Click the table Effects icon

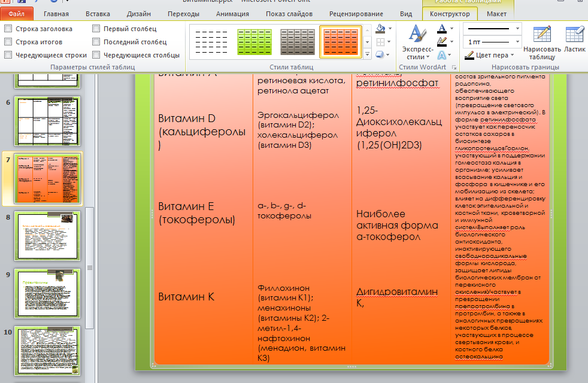click(x=380, y=54)
